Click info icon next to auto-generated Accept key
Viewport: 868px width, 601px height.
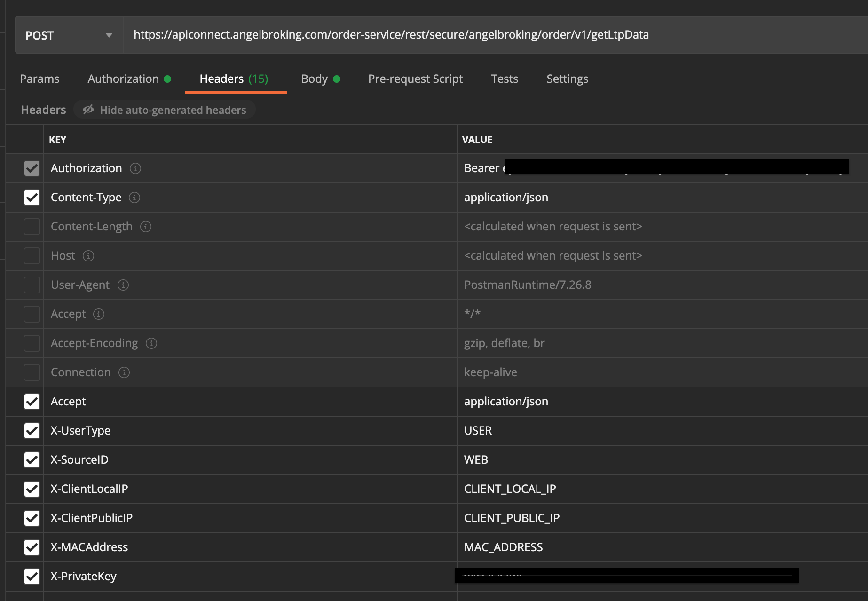click(x=99, y=314)
